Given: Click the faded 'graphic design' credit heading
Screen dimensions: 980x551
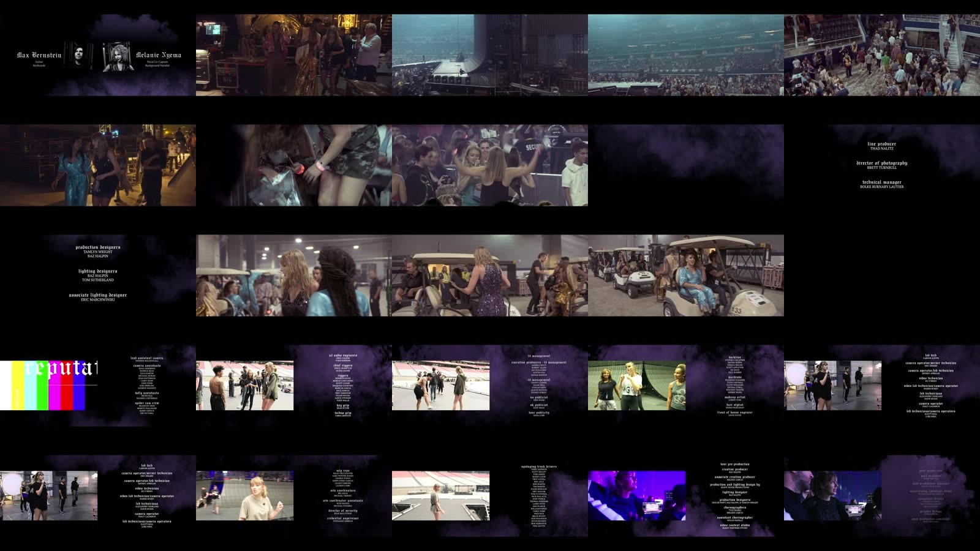Looking at the screenshot, I should [931, 511].
